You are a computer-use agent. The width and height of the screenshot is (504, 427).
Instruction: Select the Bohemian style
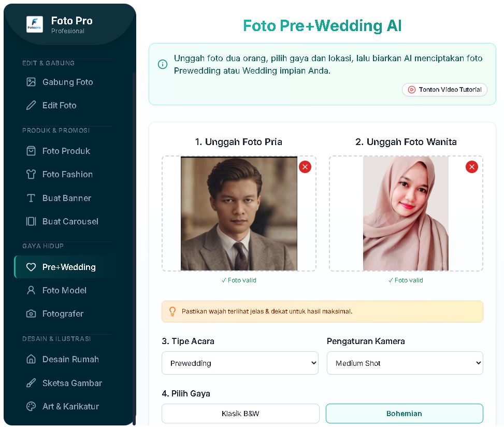[404, 413]
